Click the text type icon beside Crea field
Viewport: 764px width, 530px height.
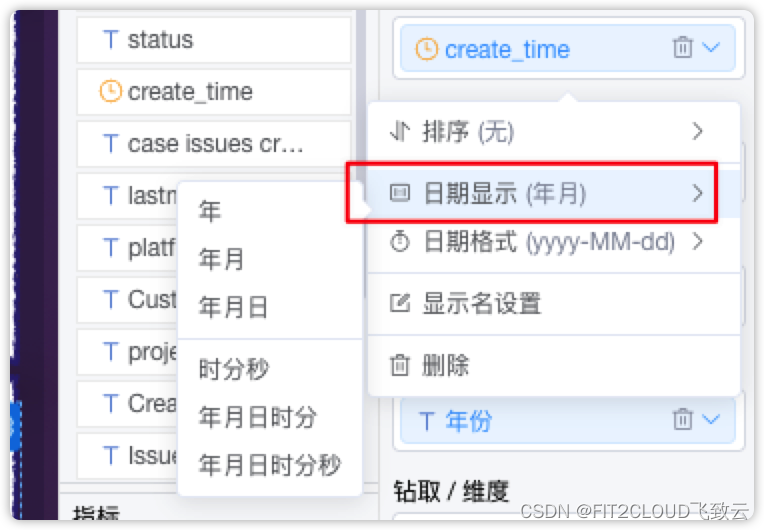(x=111, y=404)
